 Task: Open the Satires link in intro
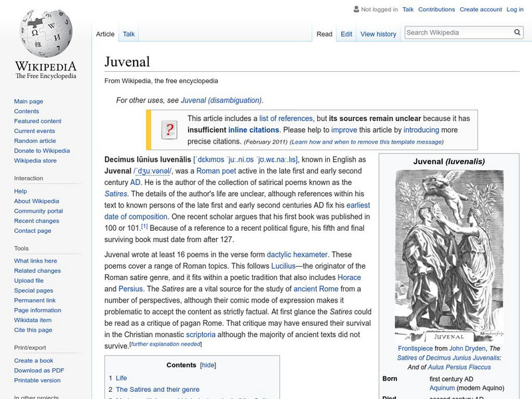pos(116,194)
